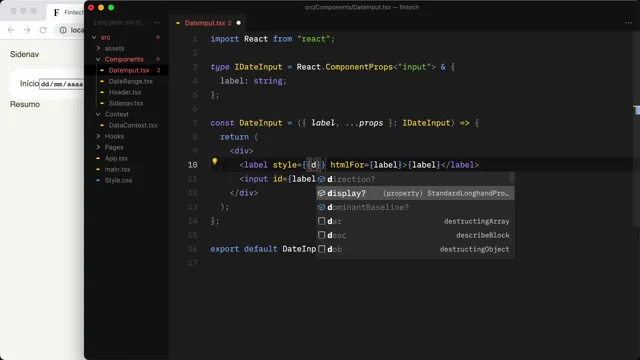Click the property icon beside display? suggestion
This screenshot has width=640, height=360.
pos(322,193)
